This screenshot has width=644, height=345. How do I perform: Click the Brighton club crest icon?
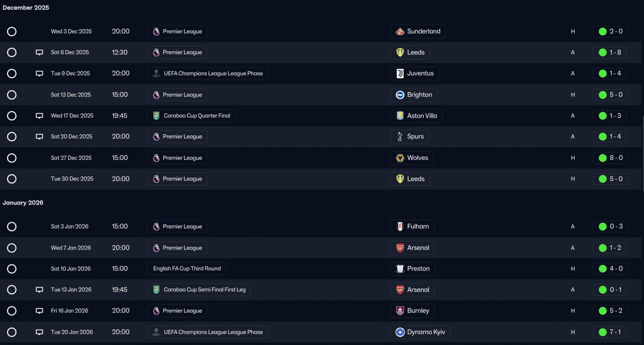click(x=400, y=95)
